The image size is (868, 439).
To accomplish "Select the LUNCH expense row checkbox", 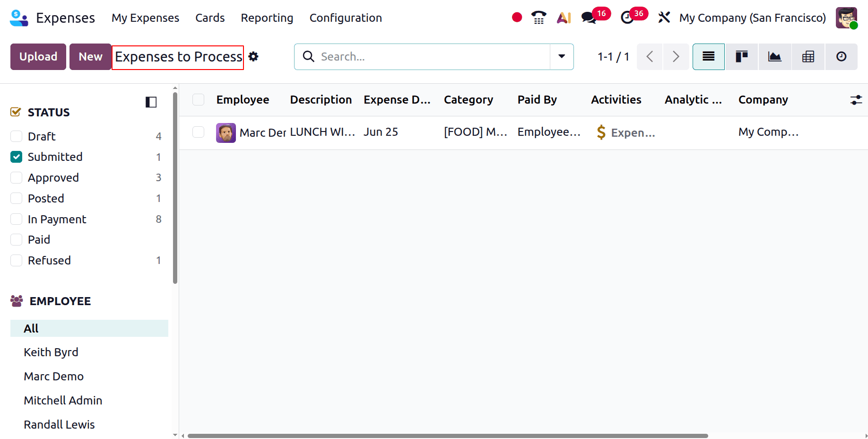I will [x=198, y=132].
